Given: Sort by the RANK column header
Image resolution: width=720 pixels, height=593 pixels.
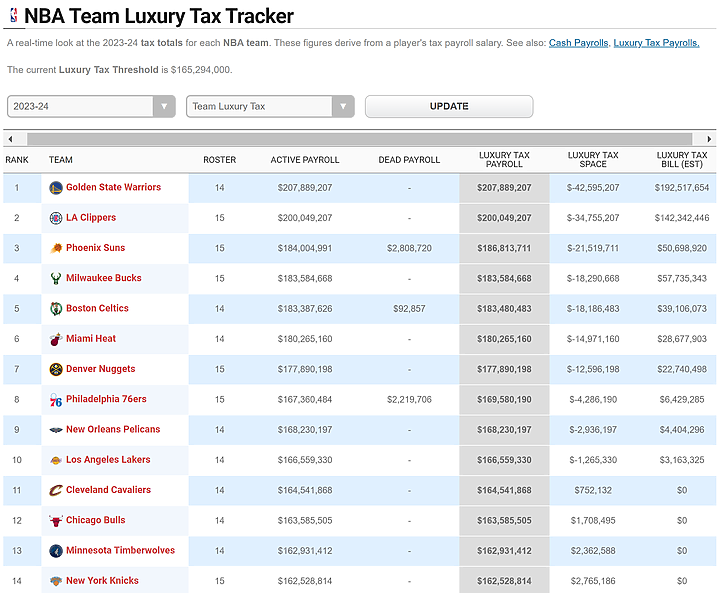Looking at the screenshot, I should [17, 160].
